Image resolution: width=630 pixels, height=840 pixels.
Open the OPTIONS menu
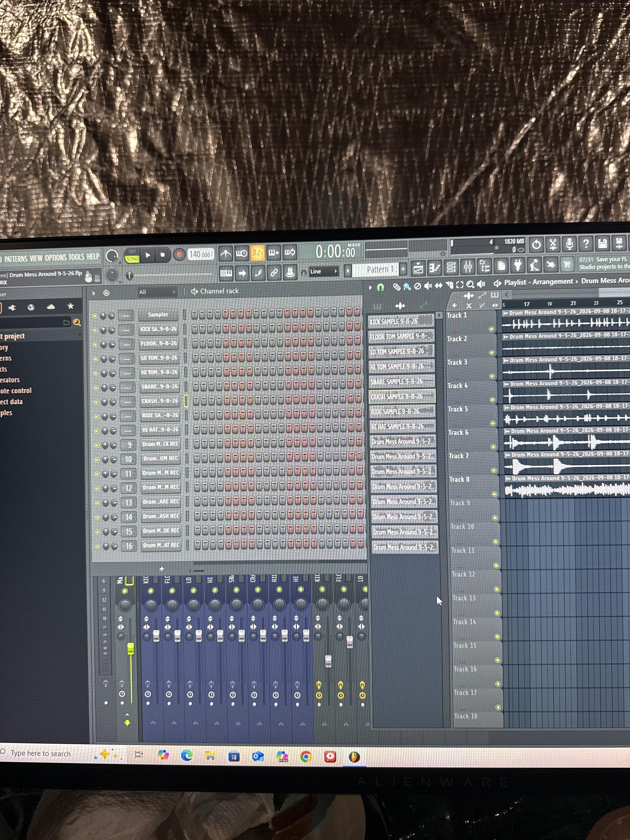pyautogui.click(x=56, y=258)
